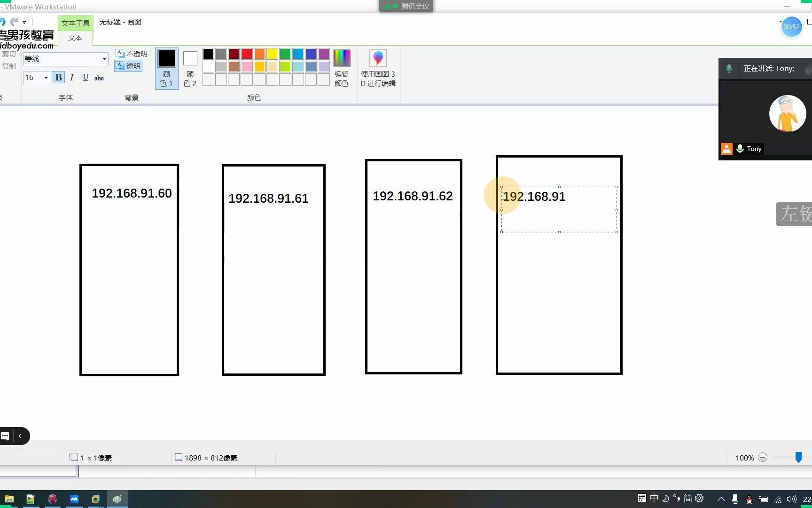The width and height of the screenshot is (812, 508).
Task: Open Edit Colors (编辑颜色) dialog
Action: [342, 69]
